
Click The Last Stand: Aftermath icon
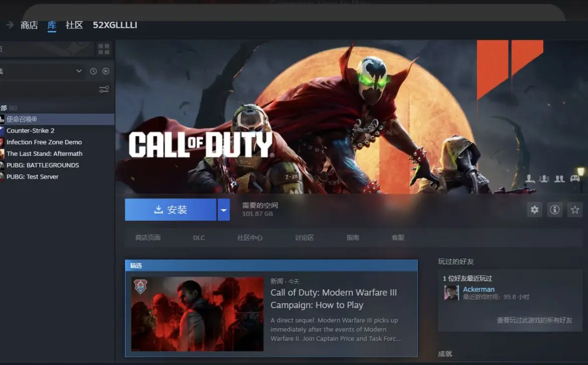click(x=2, y=154)
